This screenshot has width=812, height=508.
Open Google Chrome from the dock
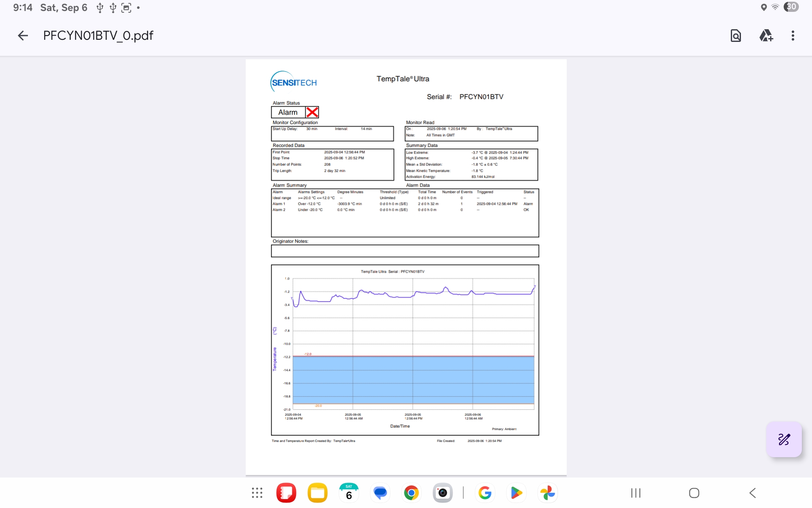point(411,493)
